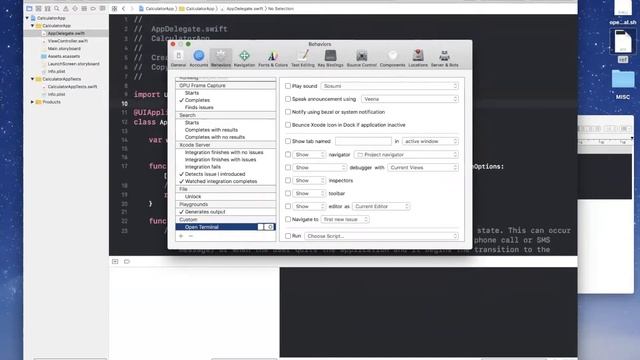Viewport: 640px width, 360px height.
Task: Open Navigation preferences pane
Action: [244, 58]
